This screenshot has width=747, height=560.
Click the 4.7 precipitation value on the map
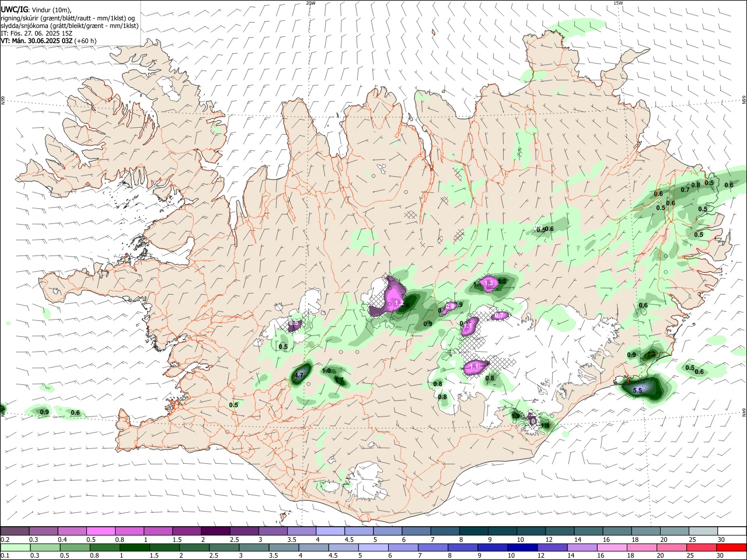pyautogui.click(x=299, y=375)
